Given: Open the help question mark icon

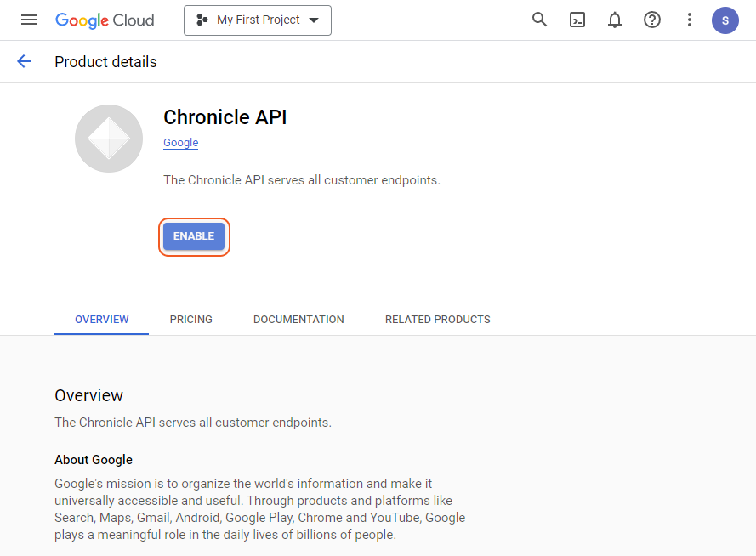Looking at the screenshot, I should pos(652,20).
